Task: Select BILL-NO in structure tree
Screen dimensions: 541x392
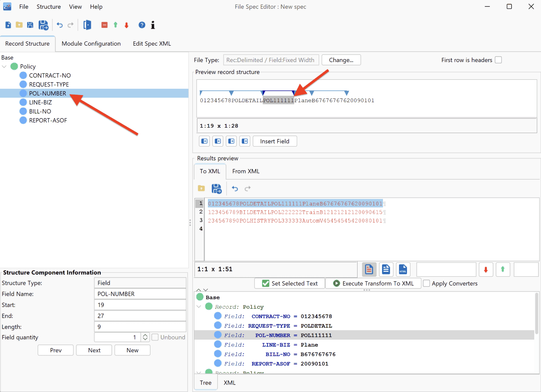Action: coord(40,111)
